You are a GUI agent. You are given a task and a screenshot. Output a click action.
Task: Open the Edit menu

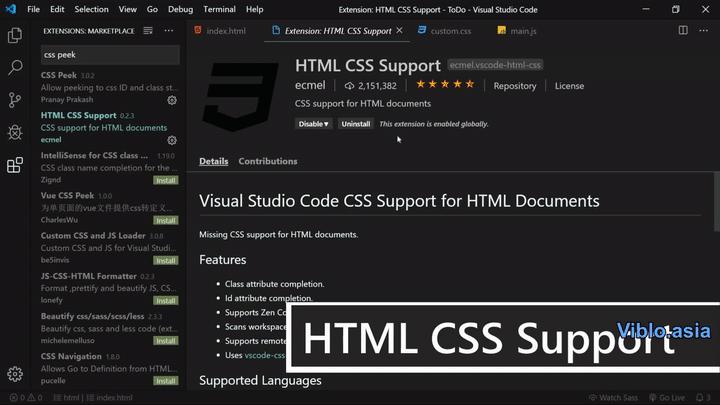coord(57,9)
